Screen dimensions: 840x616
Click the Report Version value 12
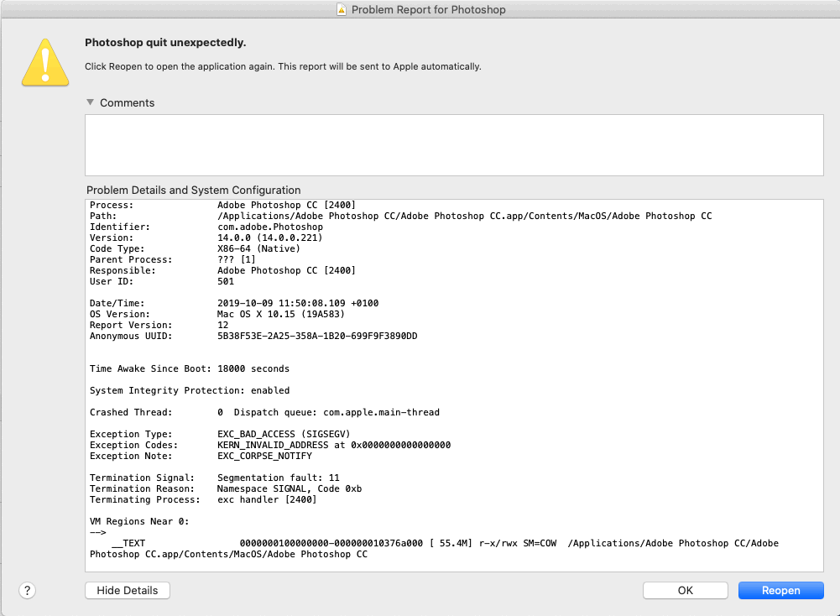pyautogui.click(x=223, y=325)
